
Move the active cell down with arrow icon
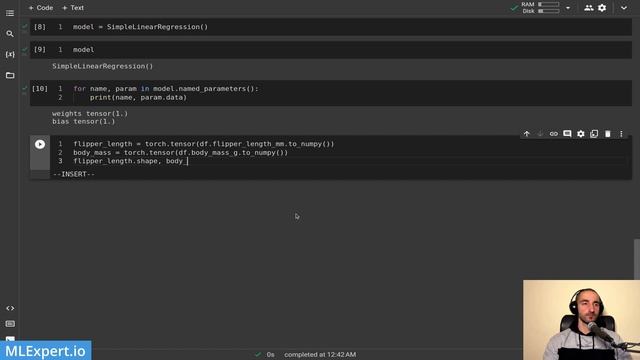click(x=540, y=134)
